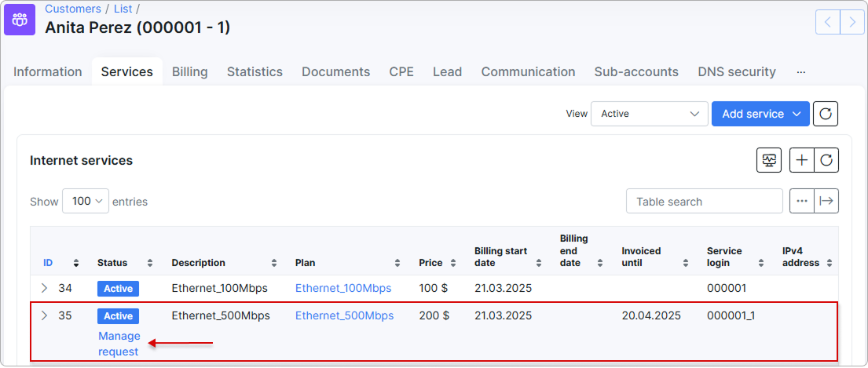Go to next customer arrow
This screenshot has width=868, height=368.
pyautogui.click(x=852, y=22)
